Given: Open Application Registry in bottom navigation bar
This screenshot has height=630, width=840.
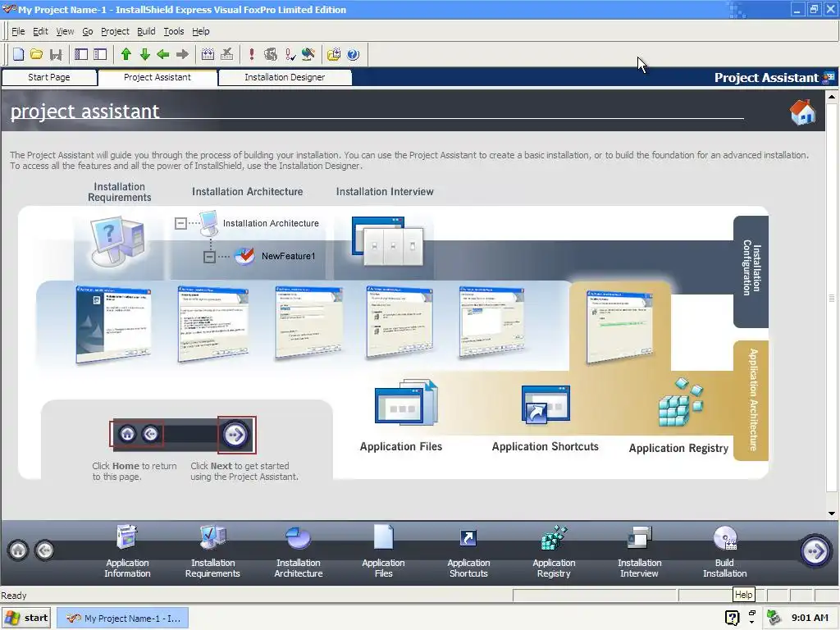Looking at the screenshot, I should coord(554,552).
